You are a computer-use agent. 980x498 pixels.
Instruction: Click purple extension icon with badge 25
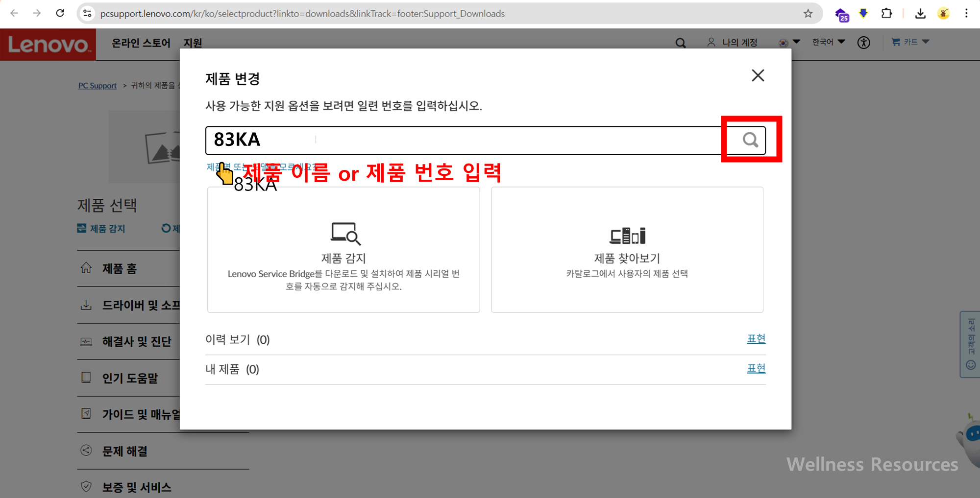coord(842,15)
